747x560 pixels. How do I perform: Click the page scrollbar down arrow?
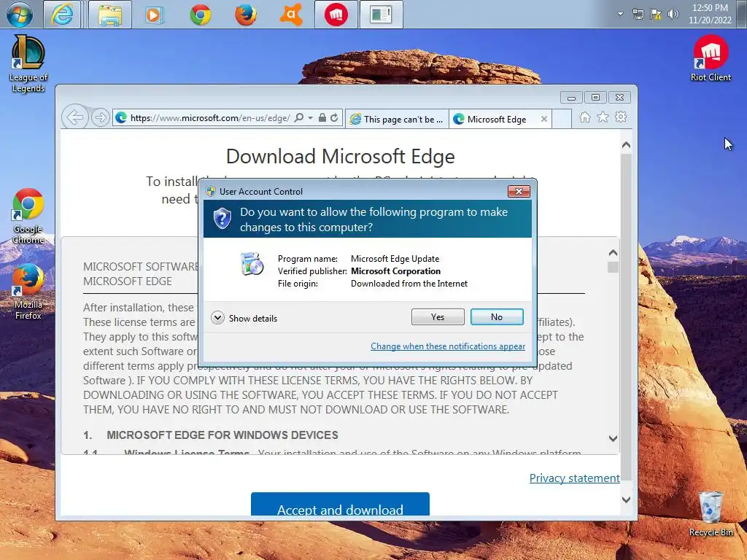click(x=627, y=499)
